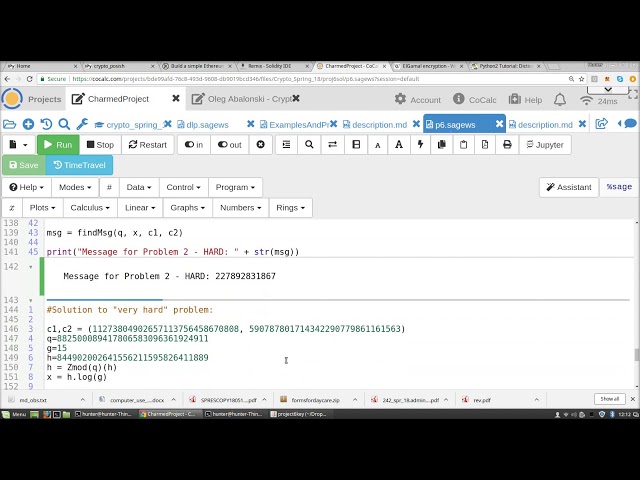Image resolution: width=640 pixels, height=480 pixels.
Task: Bookmark page with star icon
Action: 582,79
